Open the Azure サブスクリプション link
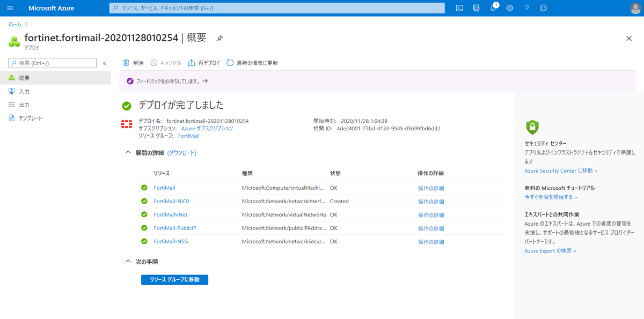 point(207,129)
